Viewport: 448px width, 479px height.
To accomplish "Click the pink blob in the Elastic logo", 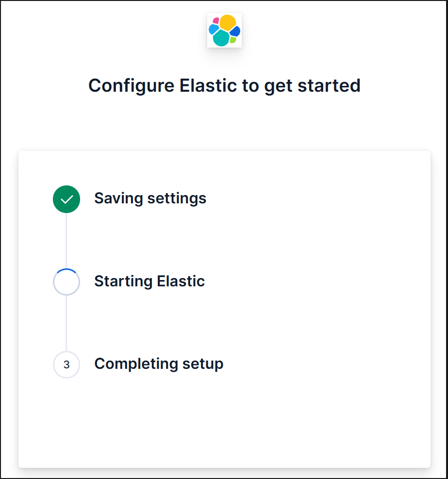I will pyautogui.click(x=216, y=20).
